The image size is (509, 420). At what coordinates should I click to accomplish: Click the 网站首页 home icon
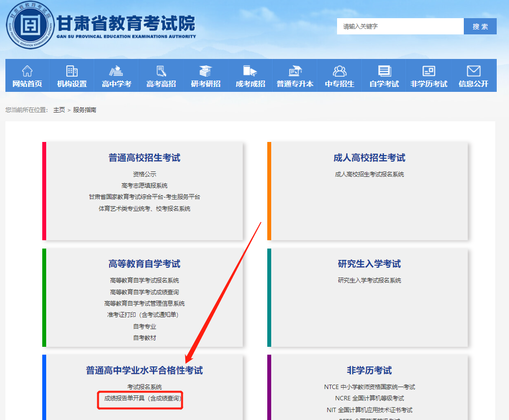(28, 71)
